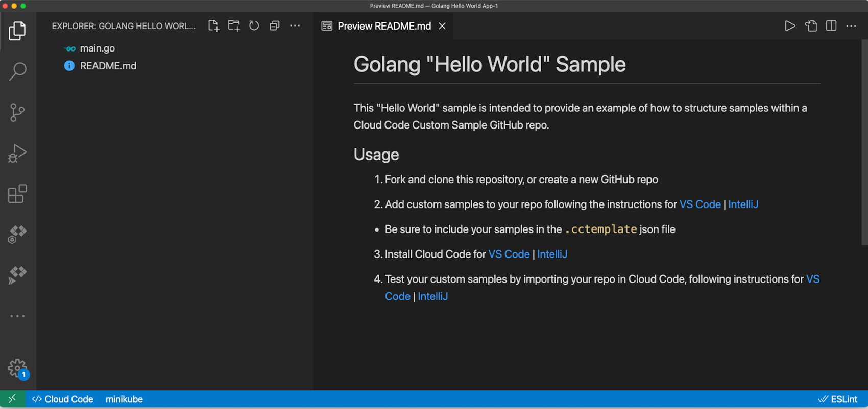Click the Show Source icon for preview
The image size is (868, 409).
click(811, 26)
